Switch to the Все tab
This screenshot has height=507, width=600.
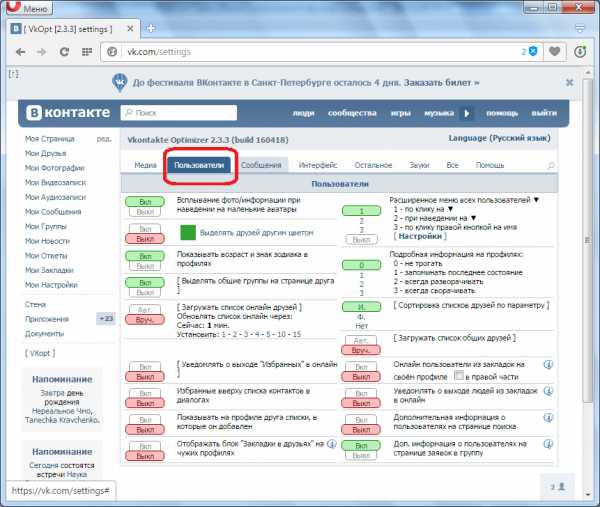[x=452, y=165]
